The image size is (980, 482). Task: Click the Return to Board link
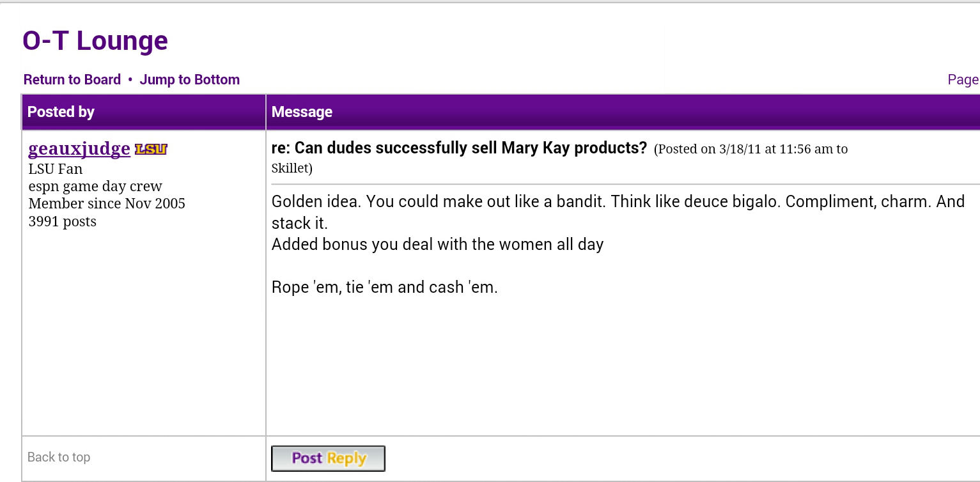pos(72,80)
